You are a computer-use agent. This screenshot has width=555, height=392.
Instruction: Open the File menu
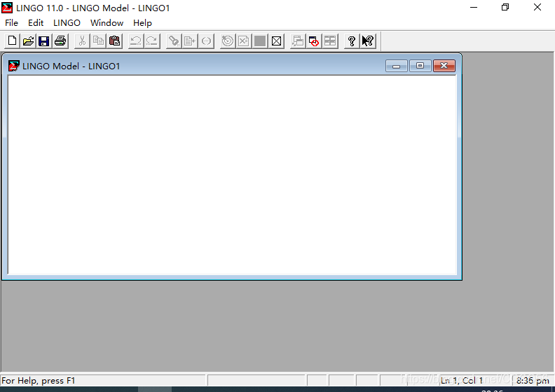[x=11, y=23]
